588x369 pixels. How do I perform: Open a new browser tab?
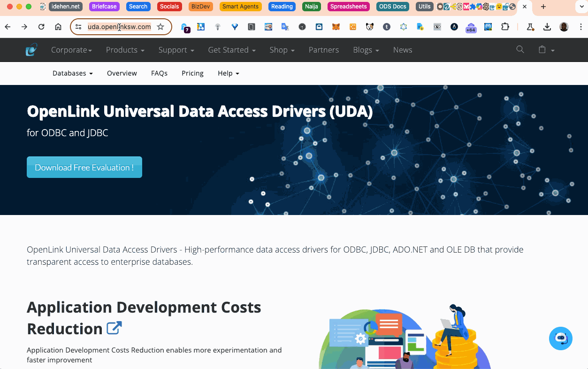[x=543, y=7]
